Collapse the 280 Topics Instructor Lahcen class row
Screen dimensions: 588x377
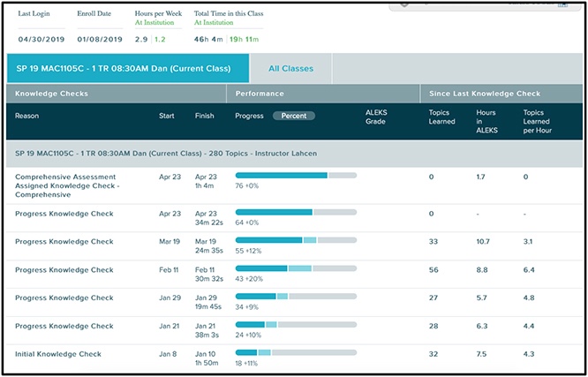pos(166,153)
